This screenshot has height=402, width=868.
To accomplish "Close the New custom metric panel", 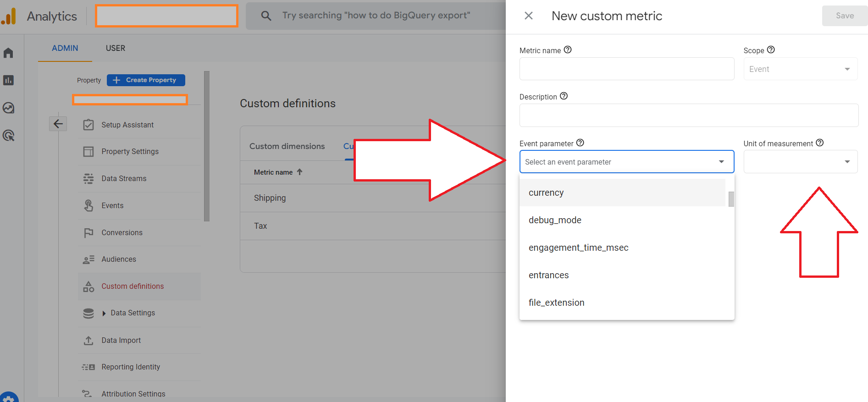I will (529, 16).
